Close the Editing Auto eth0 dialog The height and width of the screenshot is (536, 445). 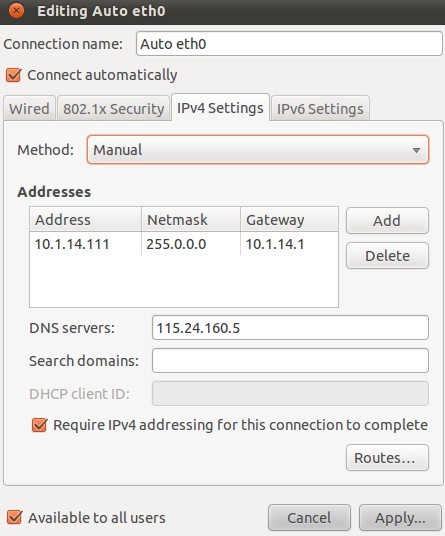tap(16, 11)
